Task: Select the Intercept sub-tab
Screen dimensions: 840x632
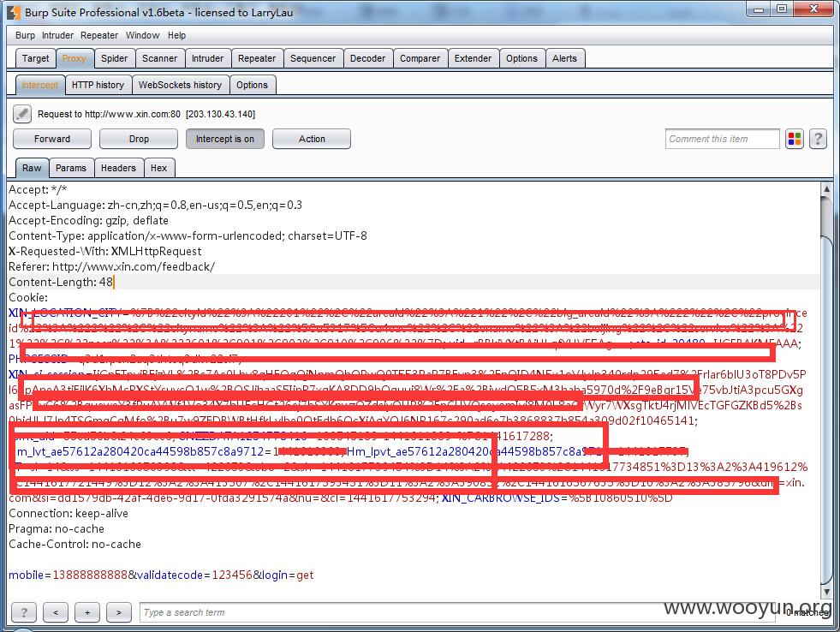Action: 40,85
